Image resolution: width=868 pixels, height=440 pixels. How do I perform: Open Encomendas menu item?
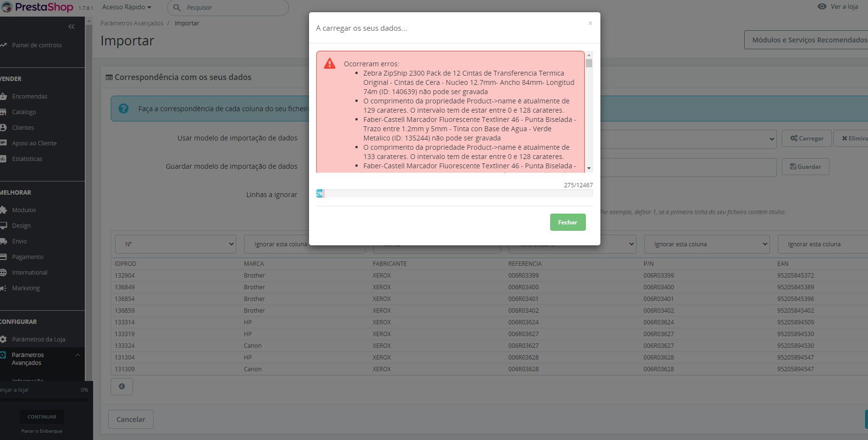[x=30, y=96]
